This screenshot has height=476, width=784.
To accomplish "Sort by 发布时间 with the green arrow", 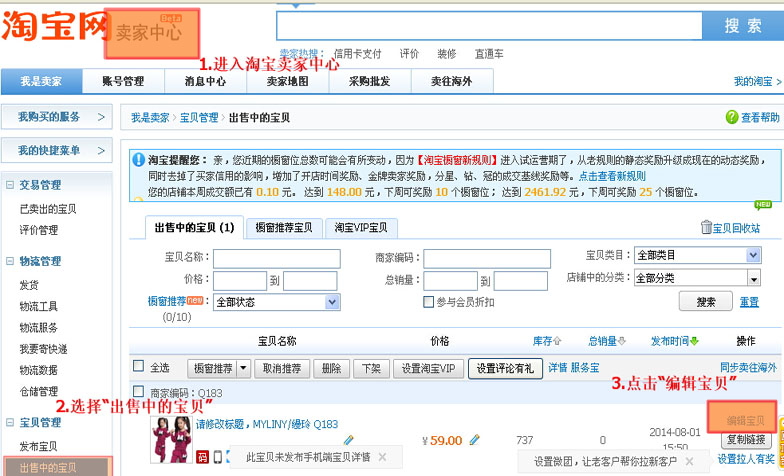I will (694, 341).
